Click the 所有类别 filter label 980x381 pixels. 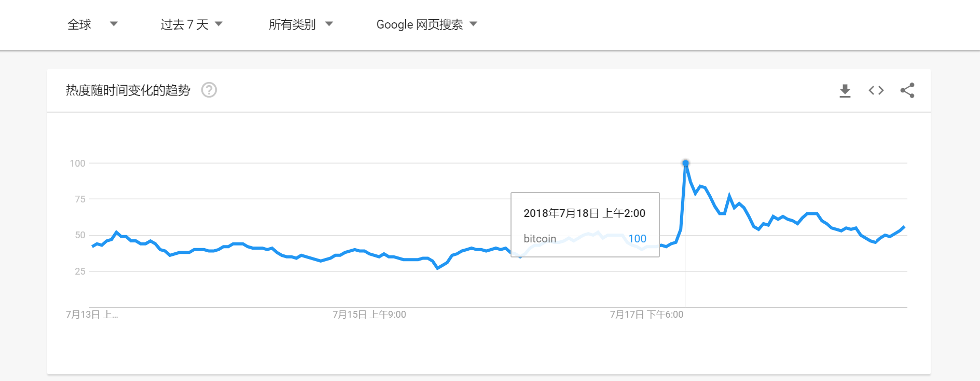point(292,24)
